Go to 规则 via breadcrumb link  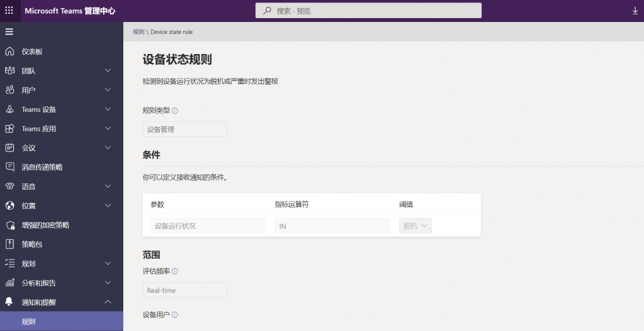coord(138,31)
